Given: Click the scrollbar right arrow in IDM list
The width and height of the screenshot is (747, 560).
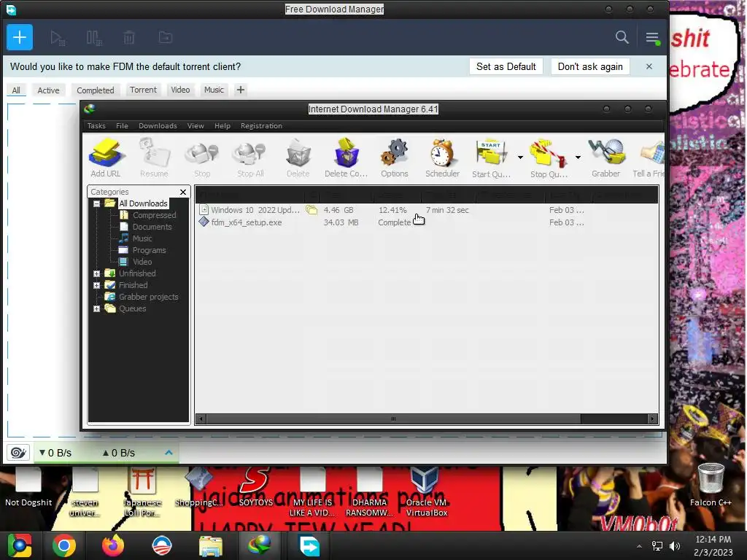Looking at the screenshot, I should [652, 419].
